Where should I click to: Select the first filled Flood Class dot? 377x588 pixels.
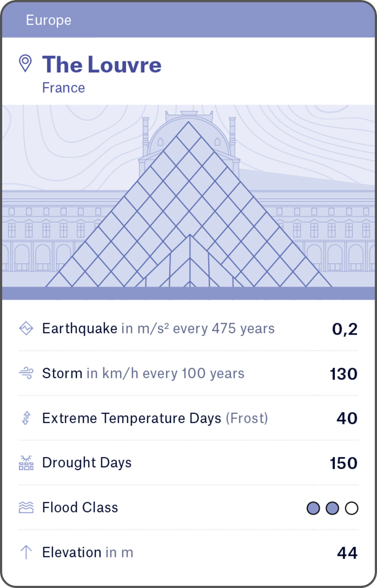(313, 508)
